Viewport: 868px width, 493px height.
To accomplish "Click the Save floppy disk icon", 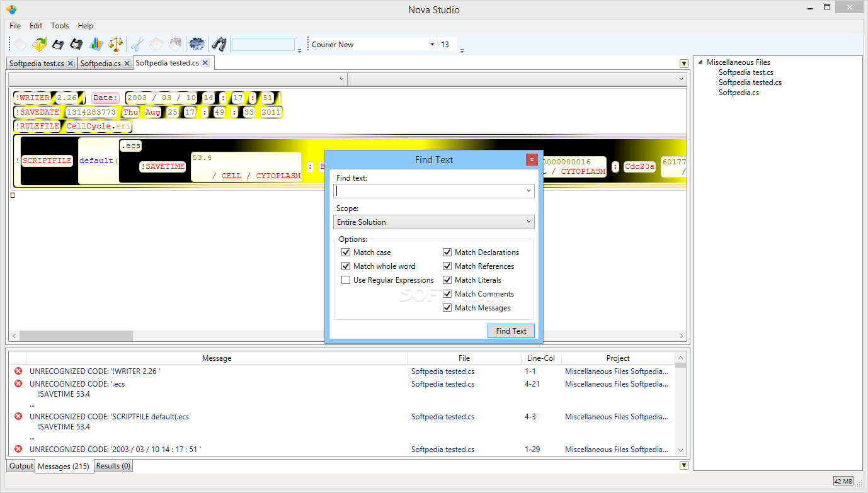I will pyautogui.click(x=58, y=44).
